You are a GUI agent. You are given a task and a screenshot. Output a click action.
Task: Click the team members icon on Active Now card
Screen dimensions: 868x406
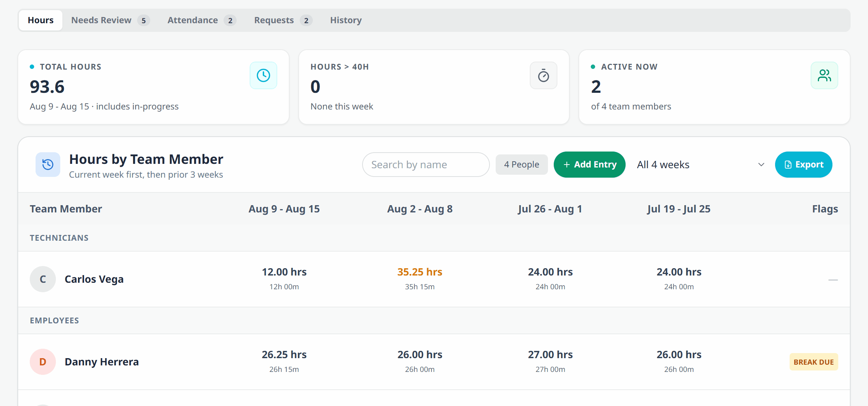pyautogui.click(x=824, y=75)
